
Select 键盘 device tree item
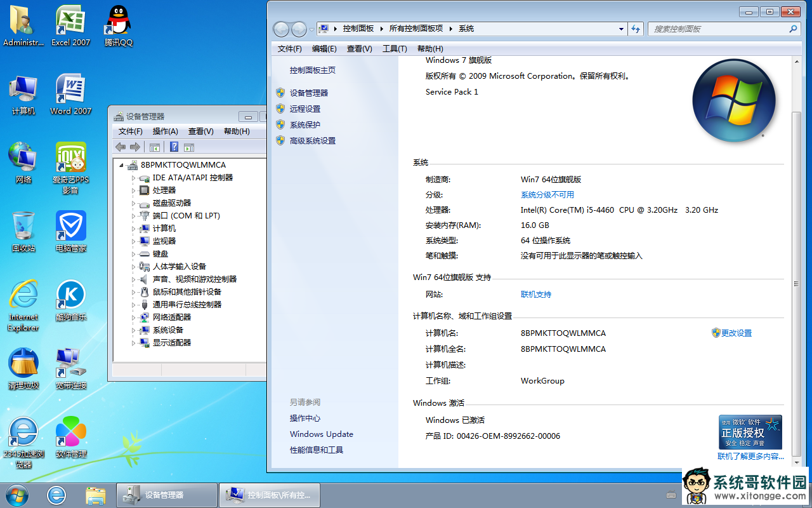tap(160, 254)
